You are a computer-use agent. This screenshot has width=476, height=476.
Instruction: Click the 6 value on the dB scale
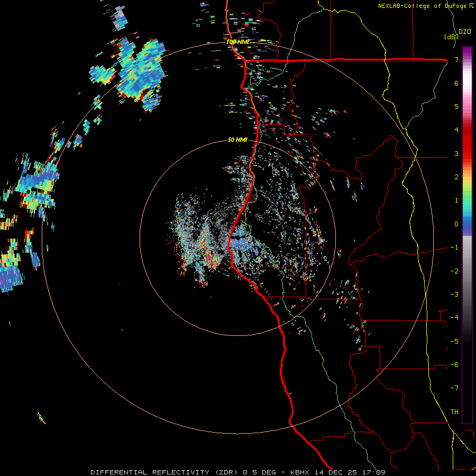(456, 83)
